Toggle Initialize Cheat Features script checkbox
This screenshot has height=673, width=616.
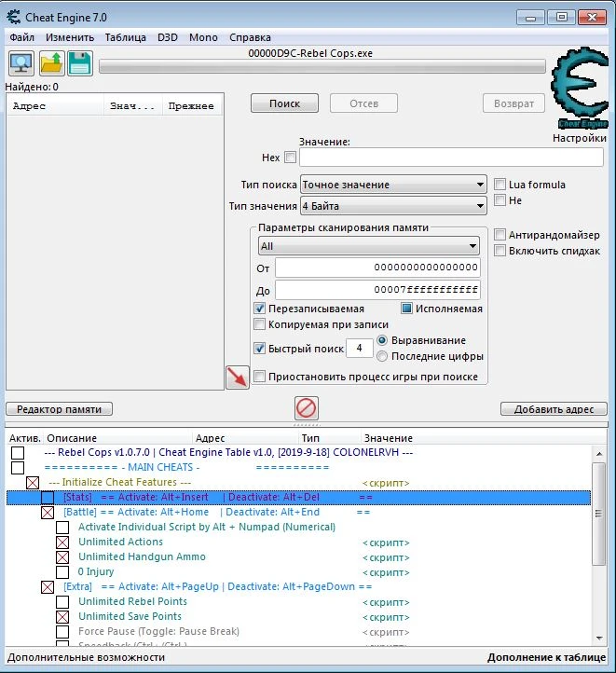click(33, 483)
